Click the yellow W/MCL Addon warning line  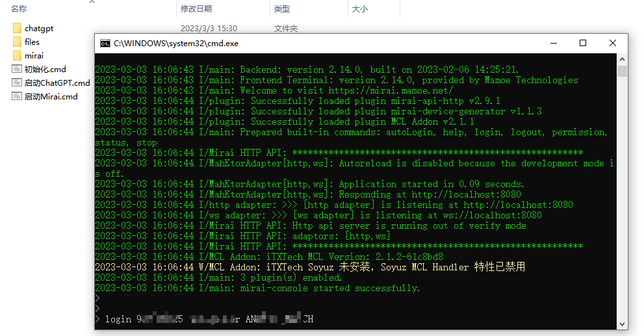310,267
